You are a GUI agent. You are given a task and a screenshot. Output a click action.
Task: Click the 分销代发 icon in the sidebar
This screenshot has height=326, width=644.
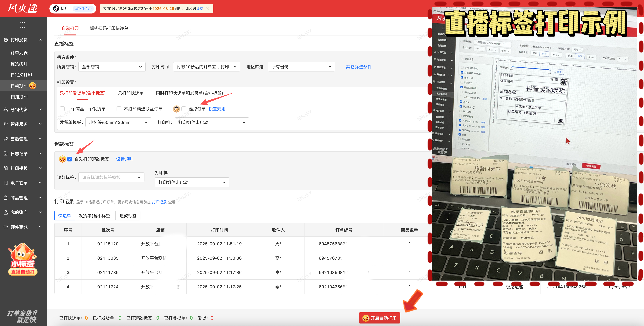pos(6,109)
